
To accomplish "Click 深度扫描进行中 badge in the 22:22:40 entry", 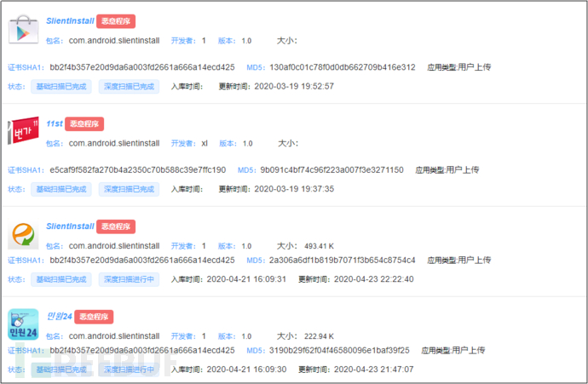I will (129, 279).
